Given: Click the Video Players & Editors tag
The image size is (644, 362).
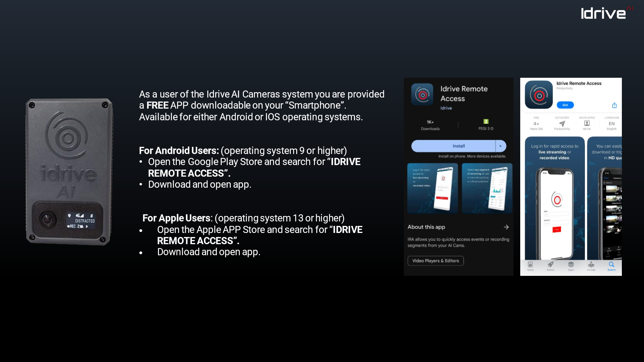Looking at the screenshot, I should tap(435, 261).
